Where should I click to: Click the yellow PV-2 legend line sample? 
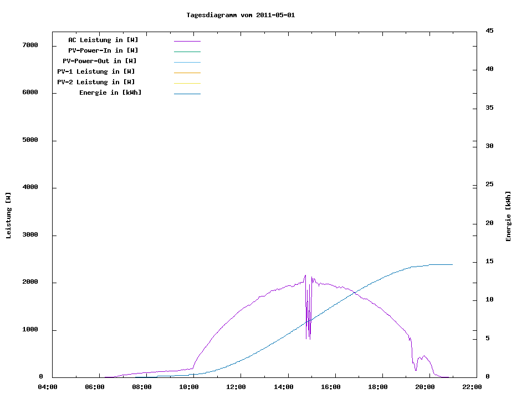coord(187,83)
